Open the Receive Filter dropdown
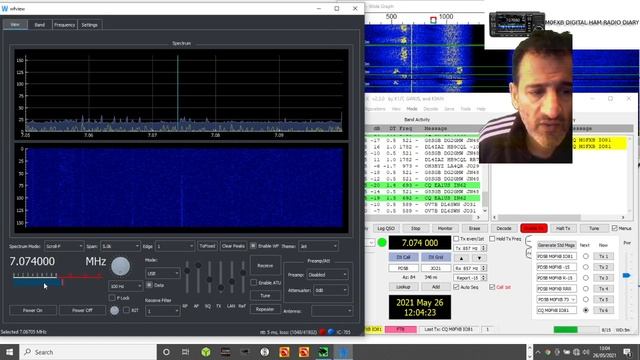This screenshot has height=360, width=640. 162,311
